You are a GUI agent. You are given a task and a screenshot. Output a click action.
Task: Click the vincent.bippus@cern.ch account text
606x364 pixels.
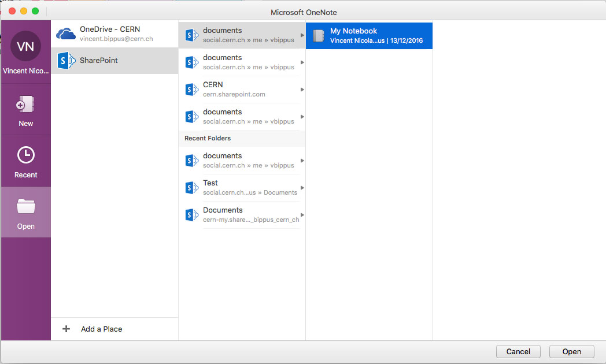tap(116, 39)
